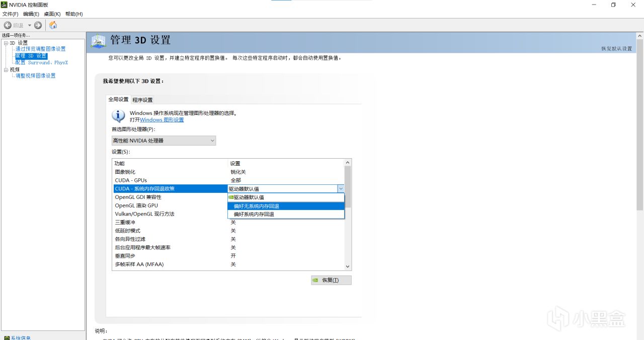Image resolution: width=644 pixels, height=340 pixels.
Task: Click the NVIDIA icon beside 驱动器默认值
Action: [x=231, y=197]
